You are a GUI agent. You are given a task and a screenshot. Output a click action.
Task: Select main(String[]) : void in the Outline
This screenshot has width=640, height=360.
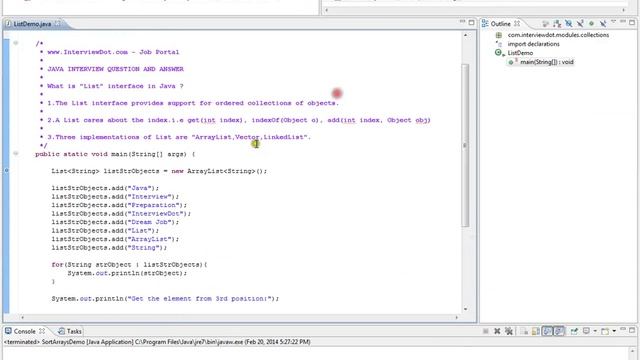coord(547,62)
